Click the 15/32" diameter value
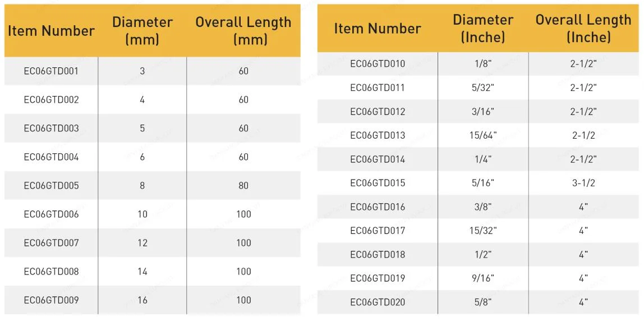Viewport: 644px width, 321px height. click(483, 231)
